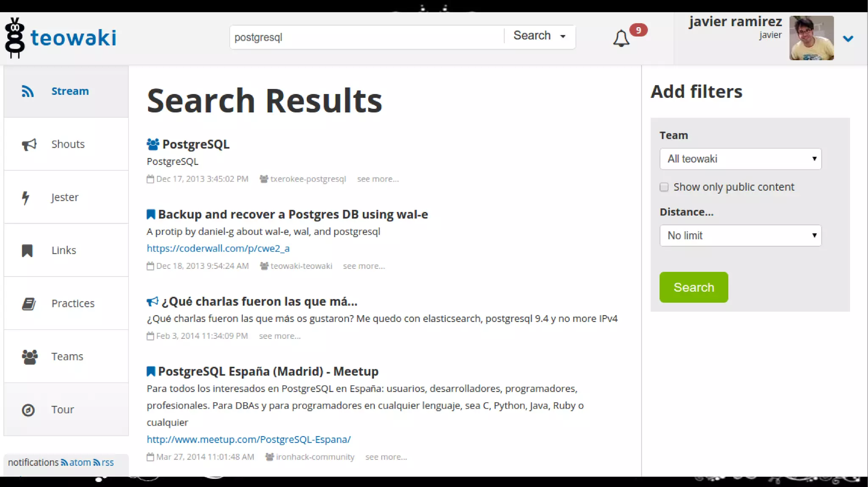Click the Jester lightning bolt icon

pyautogui.click(x=26, y=197)
